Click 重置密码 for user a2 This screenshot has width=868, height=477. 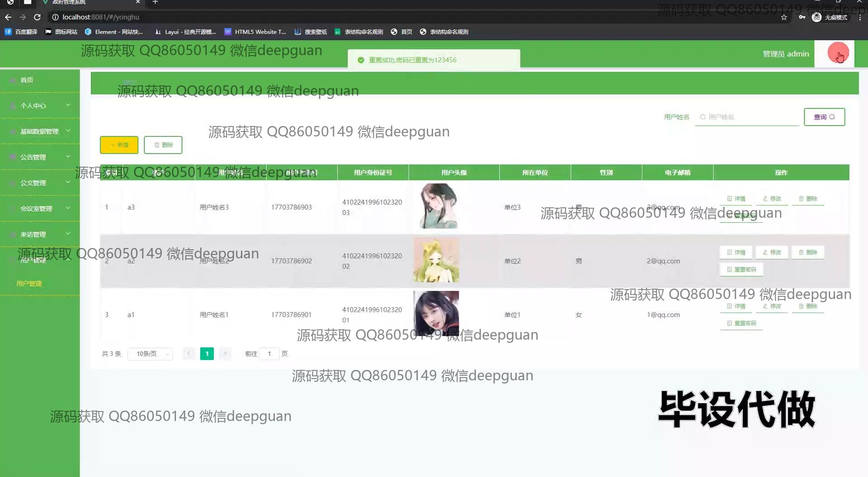[x=741, y=270]
